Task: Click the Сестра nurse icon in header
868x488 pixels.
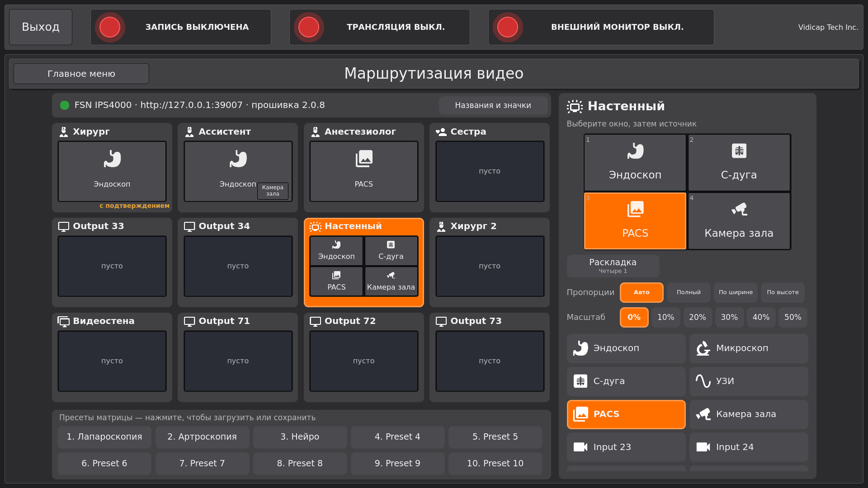Action: (x=441, y=132)
